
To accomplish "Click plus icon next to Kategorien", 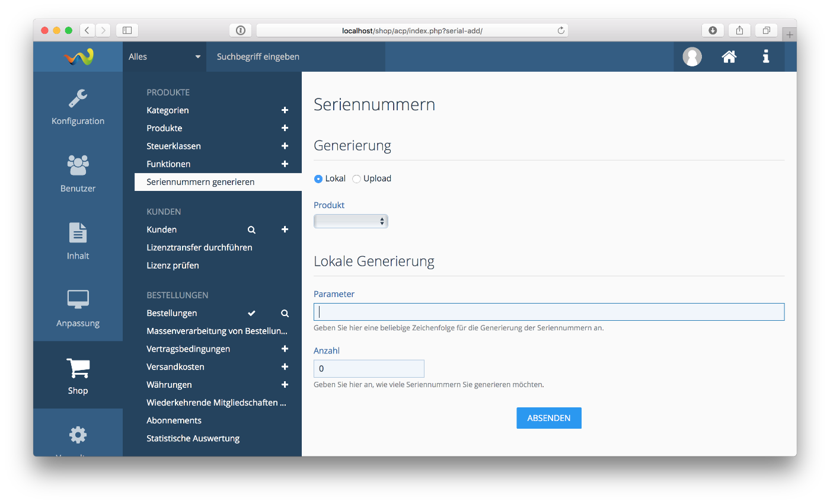I will pyautogui.click(x=285, y=110).
